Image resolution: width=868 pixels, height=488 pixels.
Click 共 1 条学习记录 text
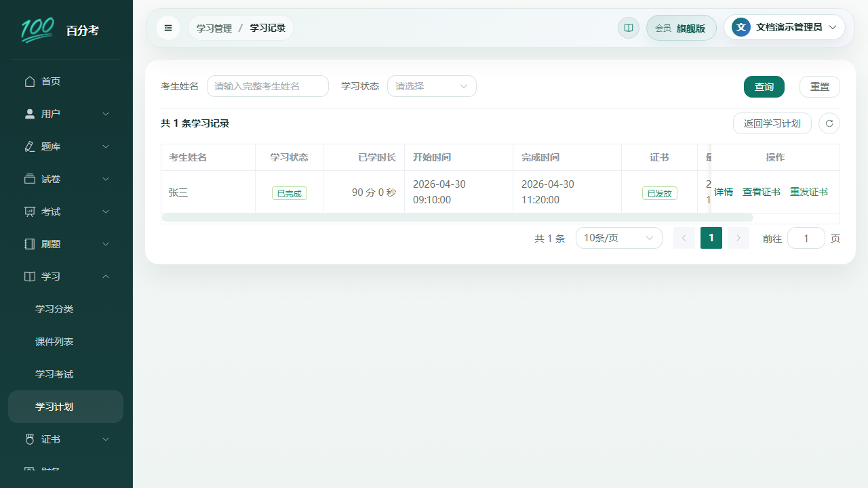point(195,123)
